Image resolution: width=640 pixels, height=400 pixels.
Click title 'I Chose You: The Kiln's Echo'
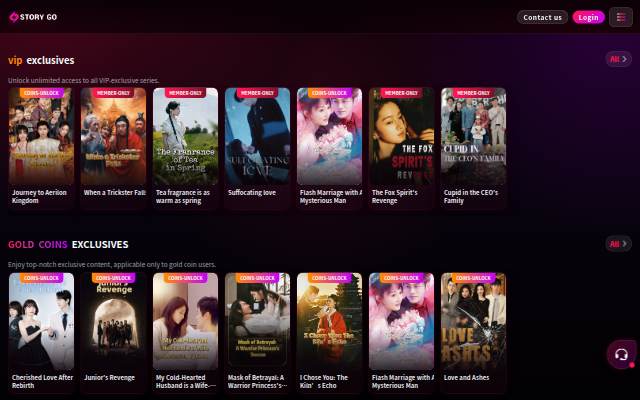tap(324, 381)
